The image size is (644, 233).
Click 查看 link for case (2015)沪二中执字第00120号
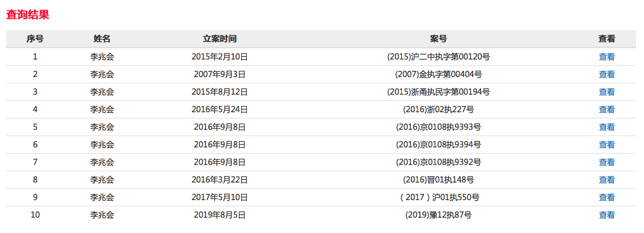click(x=607, y=57)
